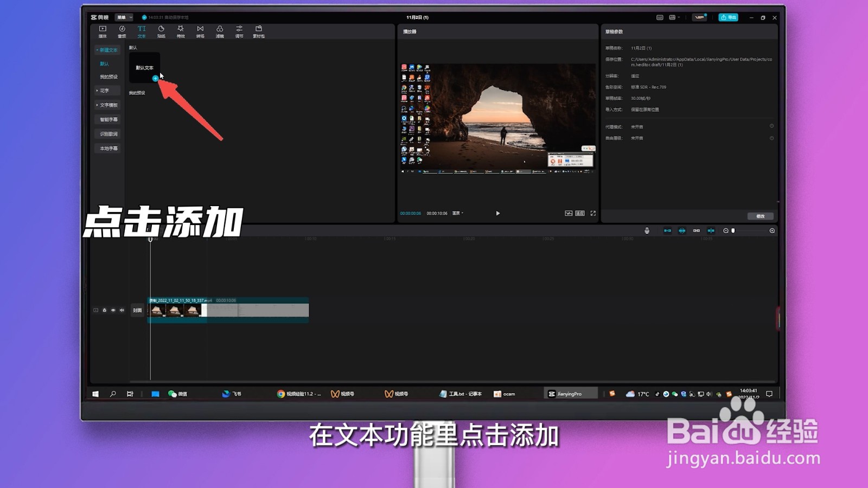Expand the 花字 (Fancy Text) category
868x488 pixels.
coord(107,91)
